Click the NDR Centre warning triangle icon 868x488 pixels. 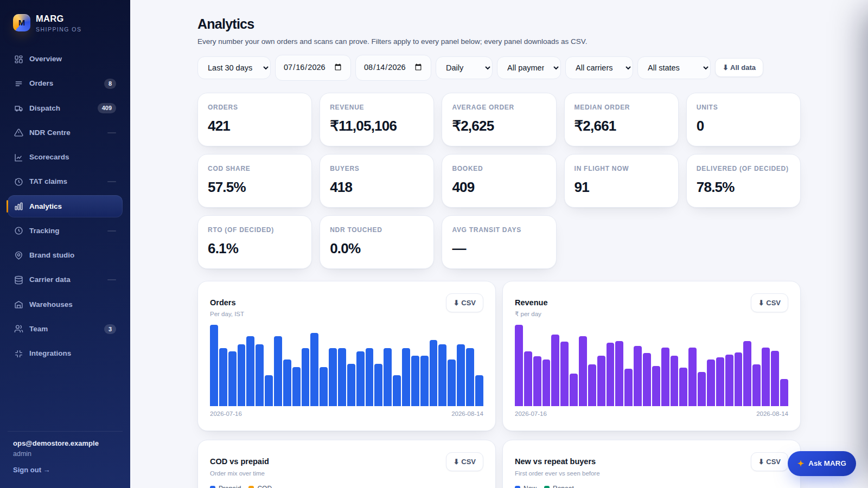(x=18, y=133)
